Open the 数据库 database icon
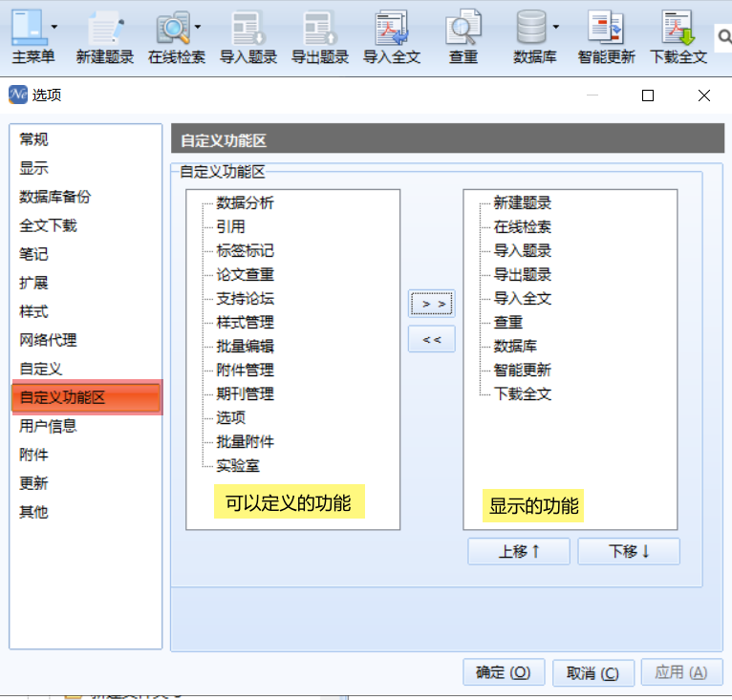732x700 pixels. 531,27
